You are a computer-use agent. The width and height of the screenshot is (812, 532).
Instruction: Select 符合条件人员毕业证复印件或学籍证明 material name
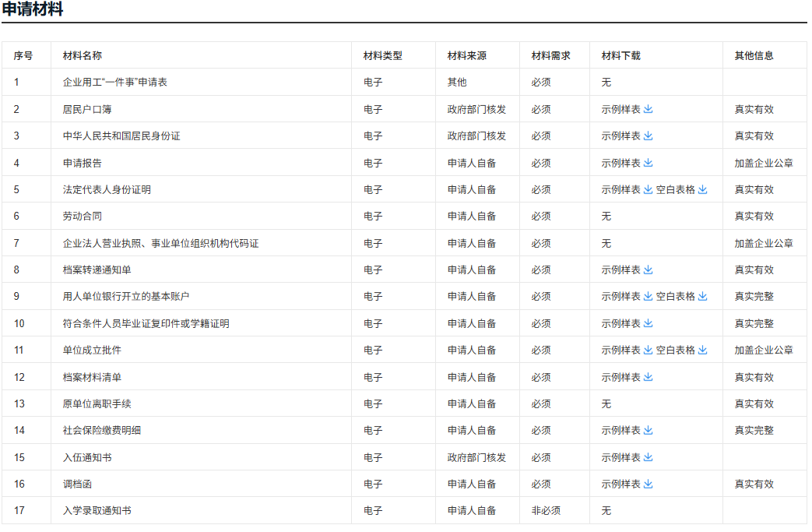[x=146, y=323]
